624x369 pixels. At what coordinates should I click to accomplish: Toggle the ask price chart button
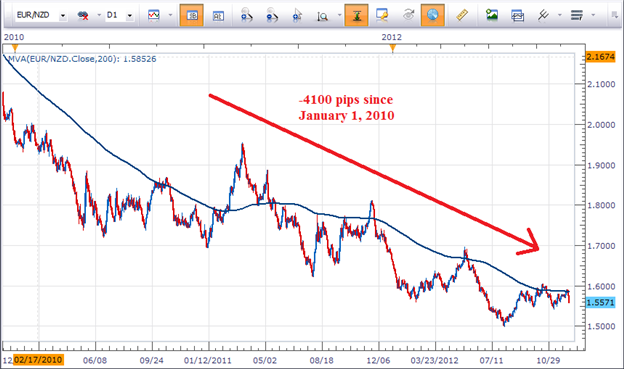click(x=218, y=16)
